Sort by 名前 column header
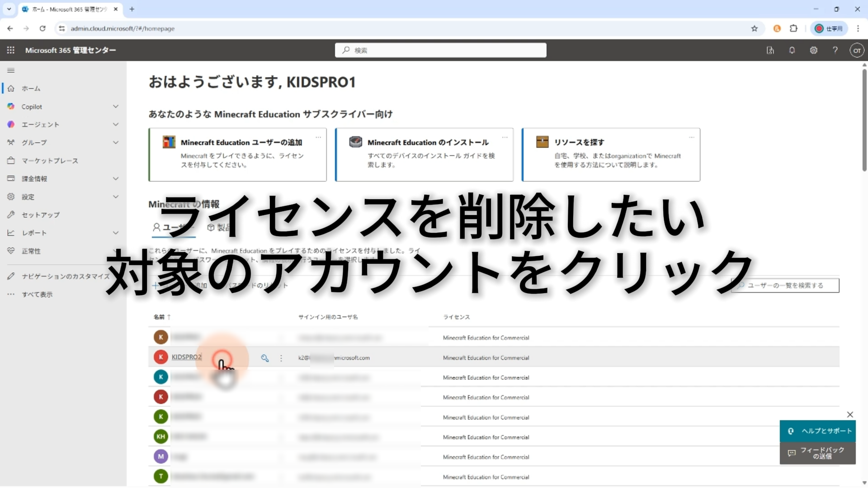The image size is (868, 488). (159, 317)
